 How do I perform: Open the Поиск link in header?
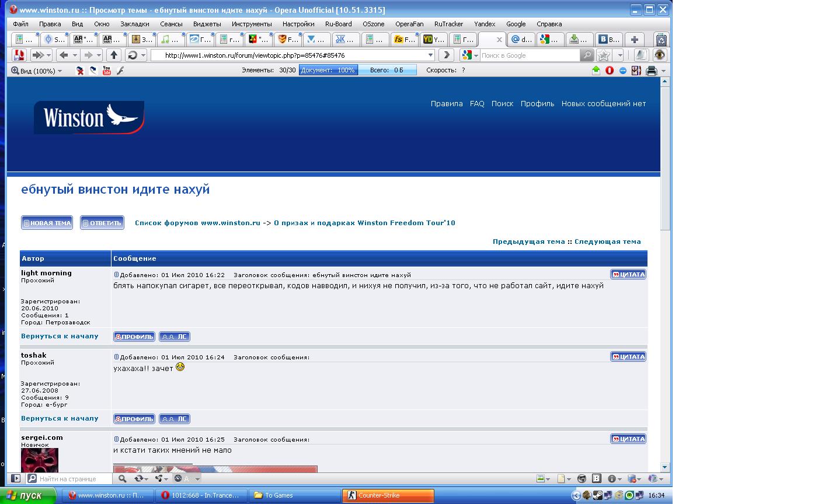pos(502,103)
